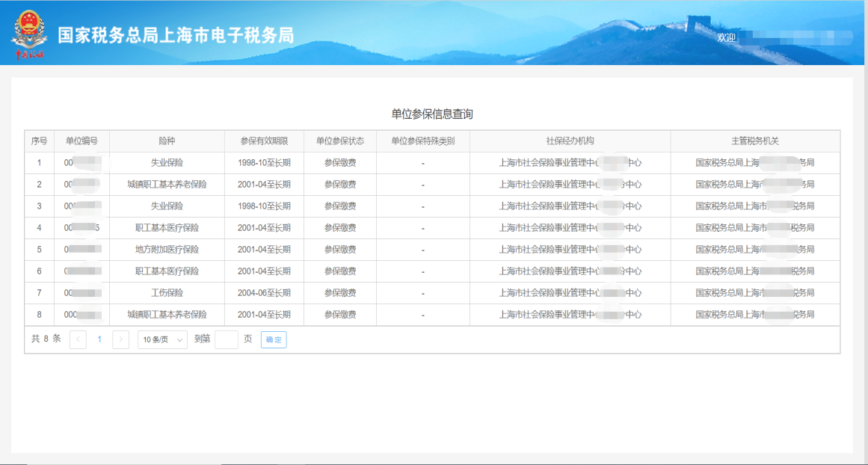The width and height of the screenshot is (868, 465).
Task: Click the 2004-06至长期 validity cell
Action: 264,293
